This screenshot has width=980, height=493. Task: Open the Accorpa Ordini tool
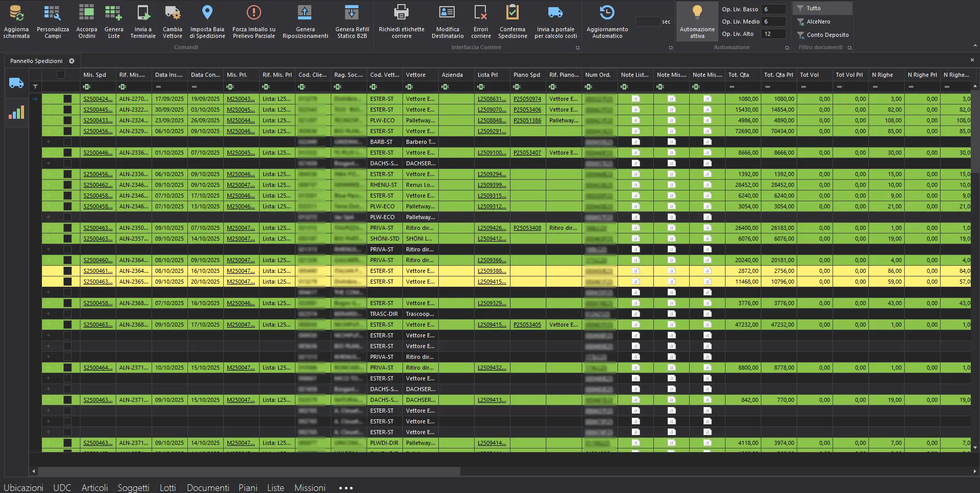point(87,20)
